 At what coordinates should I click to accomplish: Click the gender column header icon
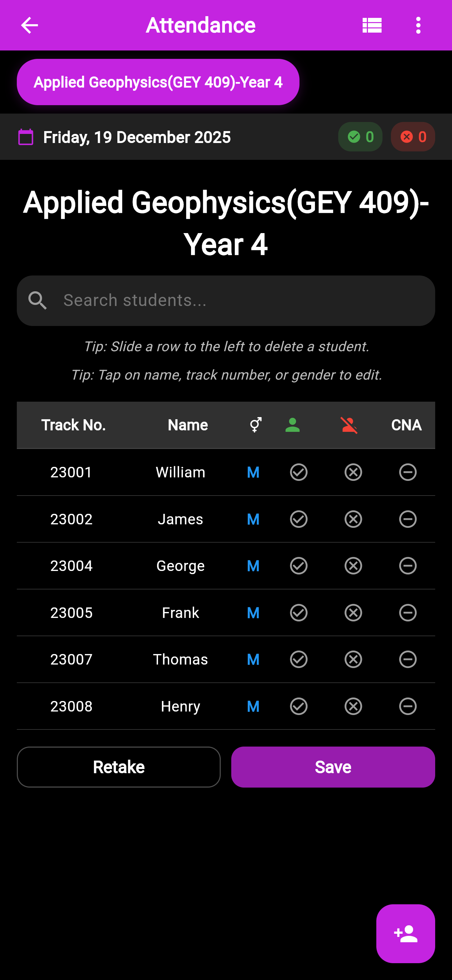pos(255,425)
